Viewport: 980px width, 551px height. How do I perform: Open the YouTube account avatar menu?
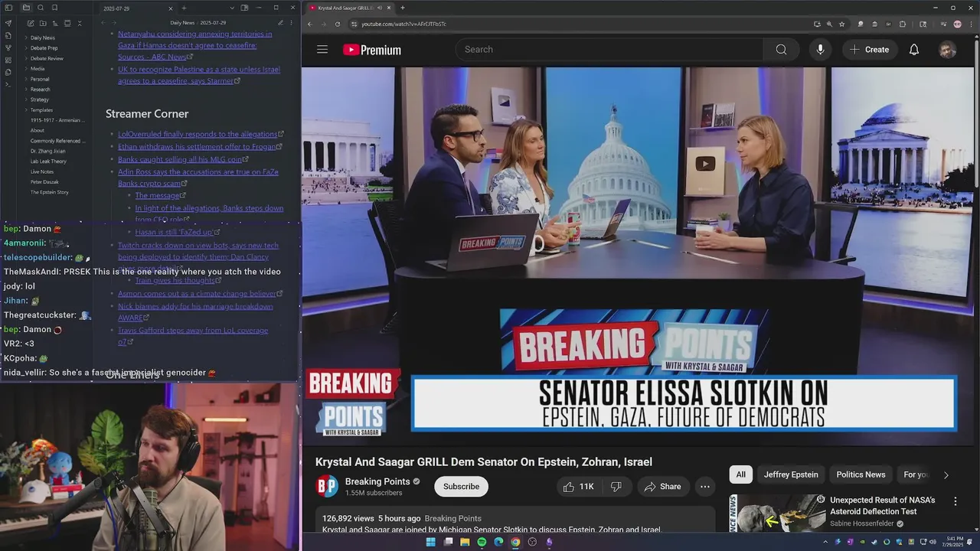click(x=947, y=50)
